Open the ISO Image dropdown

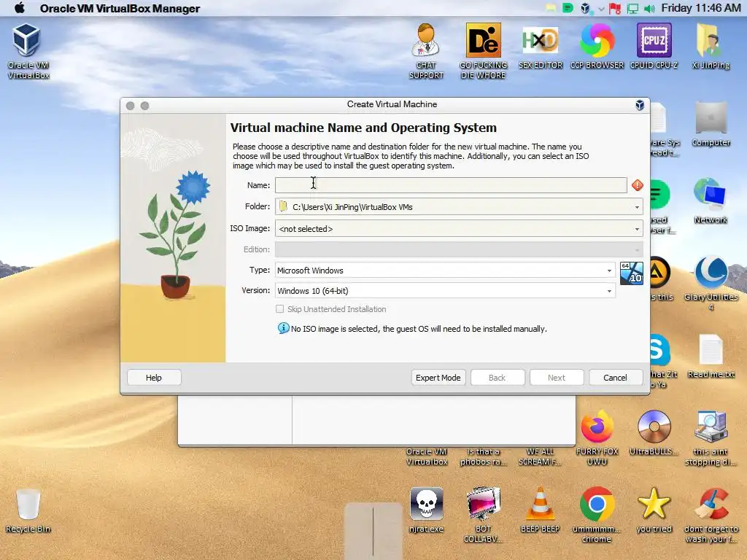pos(459,228)
